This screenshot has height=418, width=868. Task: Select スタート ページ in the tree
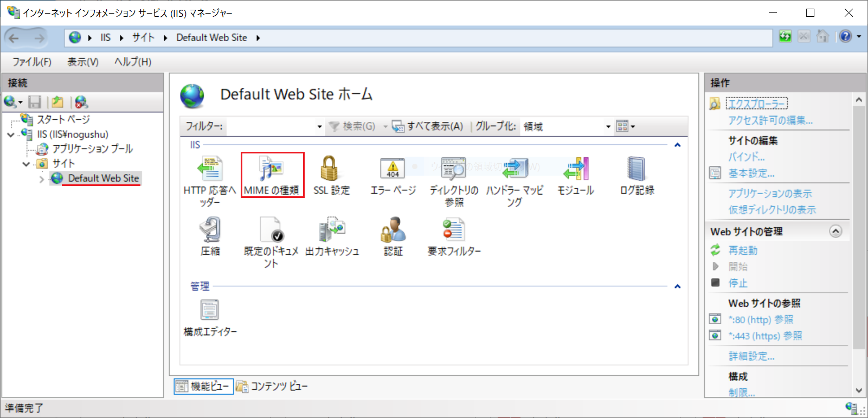coord(63,119)
